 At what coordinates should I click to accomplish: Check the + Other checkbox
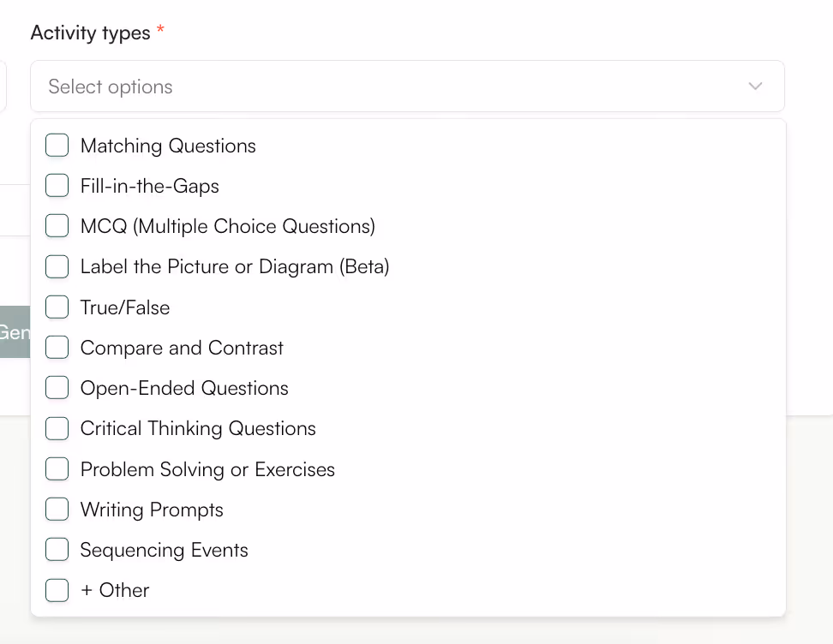coord(57,590)
